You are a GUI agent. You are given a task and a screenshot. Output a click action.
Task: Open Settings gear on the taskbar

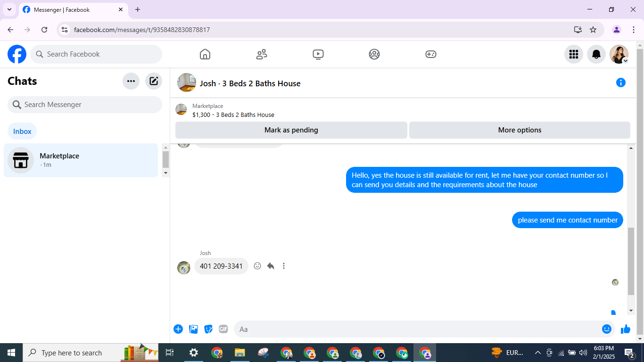point(194,353)
